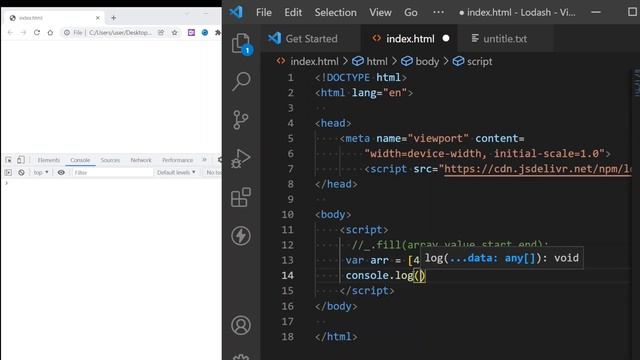This screenshot has height=360, width=640.
Task: Open the Go menu in VS Code
Action: [411, 12]
